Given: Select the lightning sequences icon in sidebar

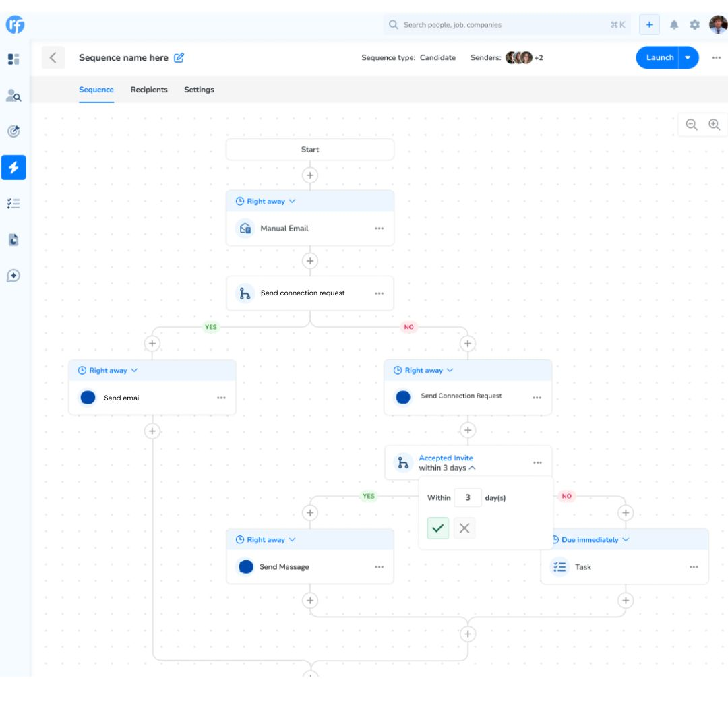Looking at the screenshot, I should pyautogui.click(x=13, y=167).
